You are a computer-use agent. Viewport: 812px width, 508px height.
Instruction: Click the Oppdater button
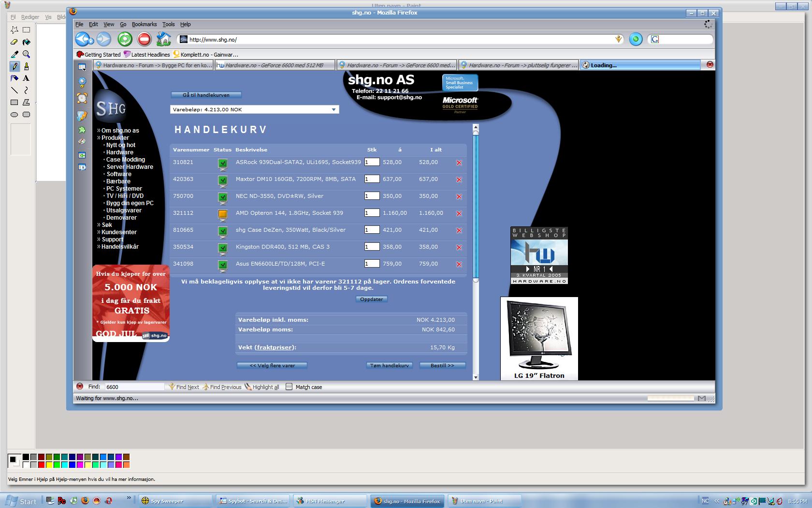[x=371, y=299]
